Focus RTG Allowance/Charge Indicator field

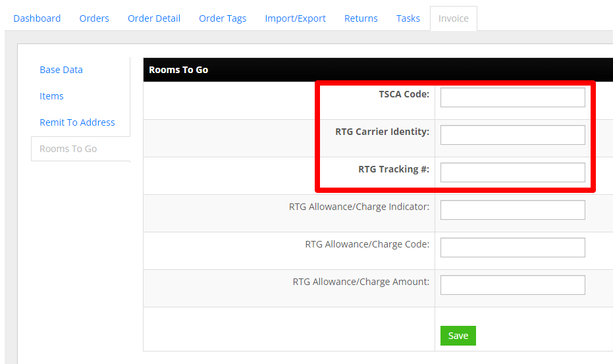[x=512, y=210]
